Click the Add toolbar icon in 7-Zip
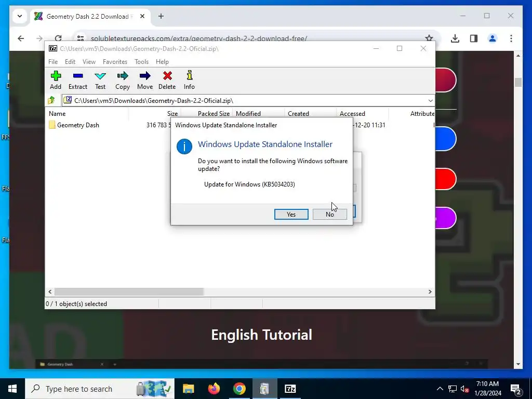The height and width of the screenshot is (399, 532). (x=56, y=80)
